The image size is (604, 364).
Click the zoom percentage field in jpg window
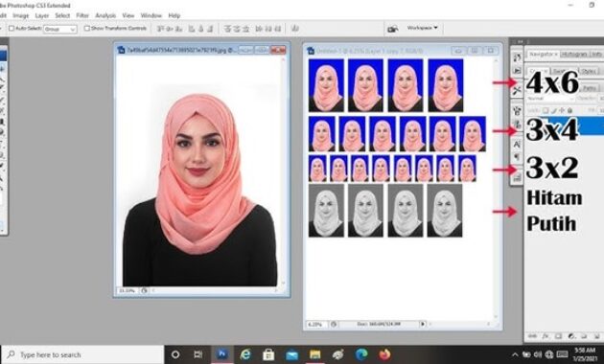coord(128,290)
